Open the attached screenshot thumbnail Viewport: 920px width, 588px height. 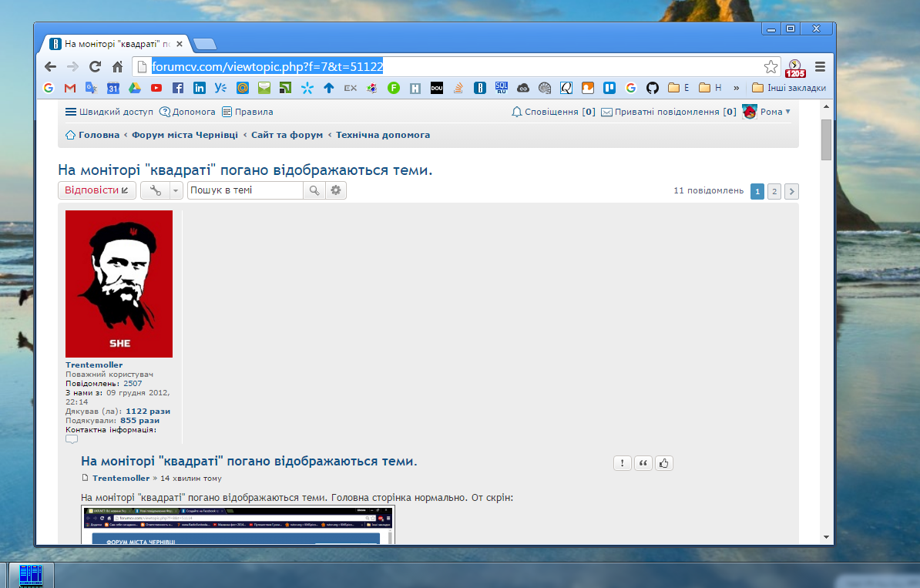click(237, 526)
